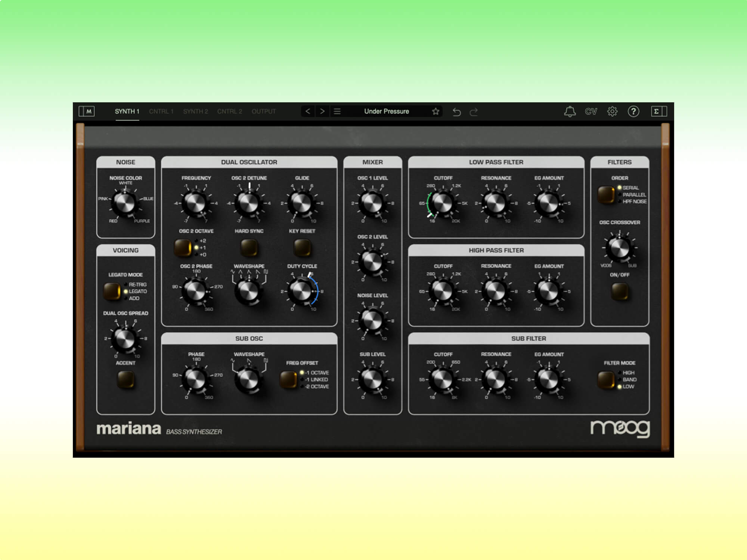Switch to CNTRL 2 tab

(230, 111)
